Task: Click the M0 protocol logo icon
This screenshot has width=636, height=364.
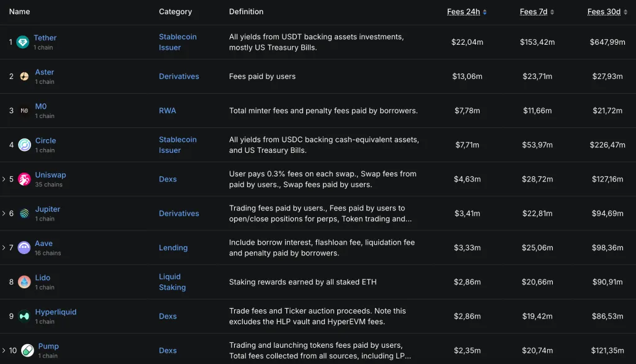Action: pos(24,111)
